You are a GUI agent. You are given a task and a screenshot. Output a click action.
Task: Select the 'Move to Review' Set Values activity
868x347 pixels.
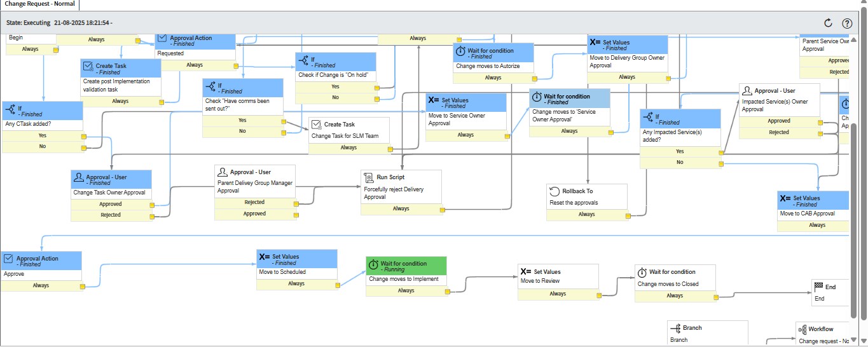click(x=558, y=276)
